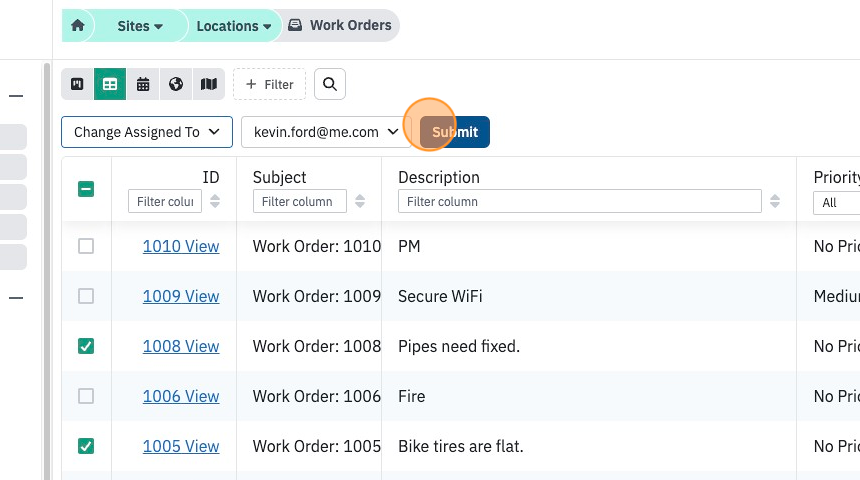Select the Work Orders breadcrumb tab
This screenshot has width=860, height=480.
click(340, 25)
